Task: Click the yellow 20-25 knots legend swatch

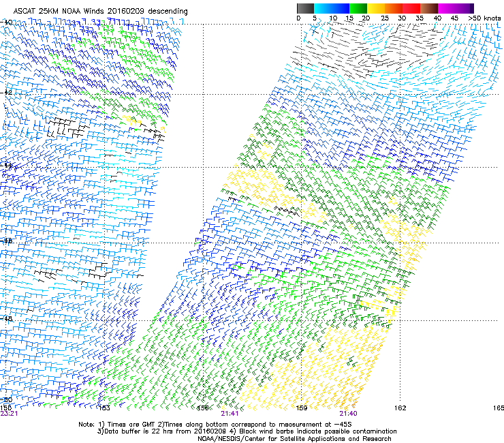Action: pos(376,8)
